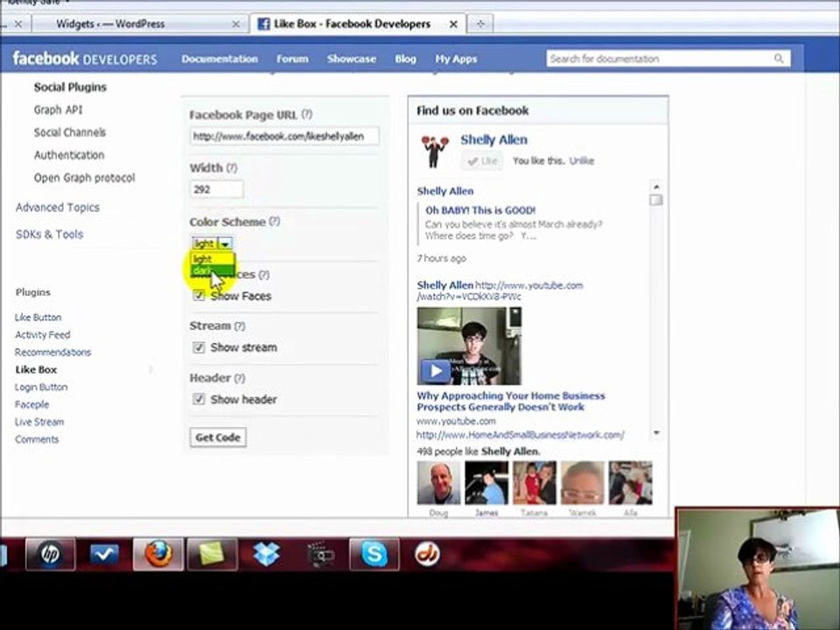This screenshot has width=840, height=630.
Task: Open Why Approaching Your Home Business link
Action: pyautogui.click(x=510, y=402)
